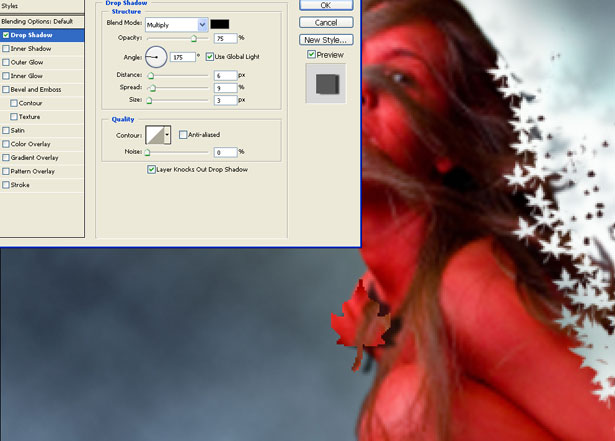Click the New Style... button
The image size is (615, 441).
pos(326,40)
